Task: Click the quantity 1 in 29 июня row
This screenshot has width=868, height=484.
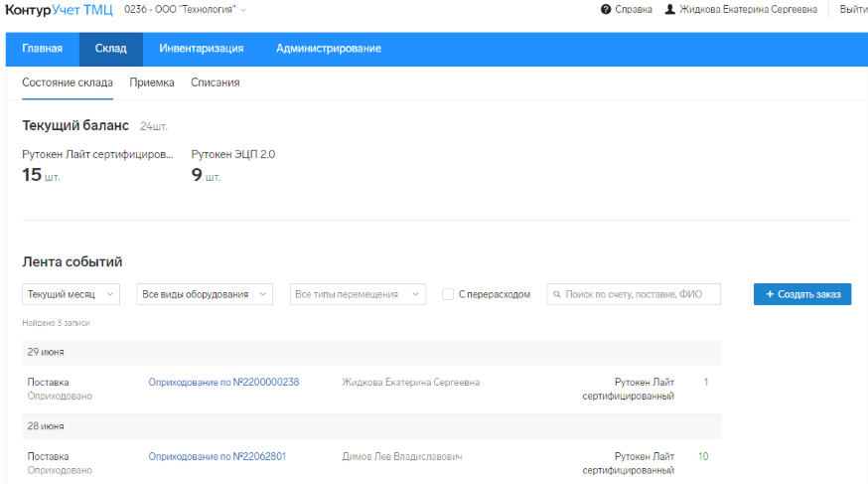Action: point(706,382)
